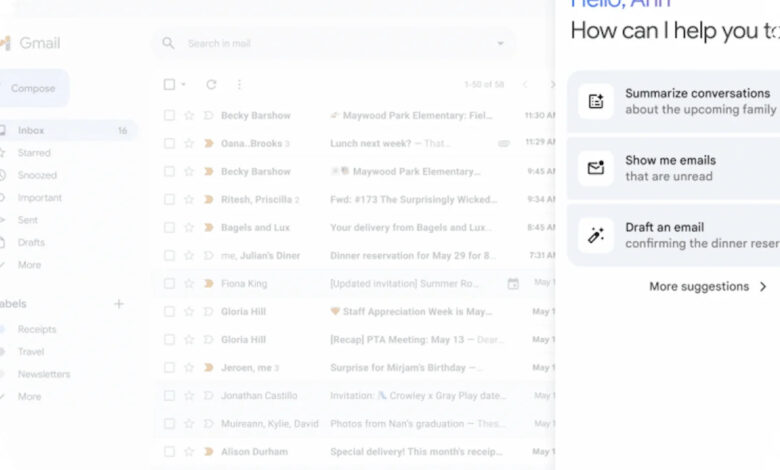Tick the select-all checkbox above the mail list

(169, 85)
